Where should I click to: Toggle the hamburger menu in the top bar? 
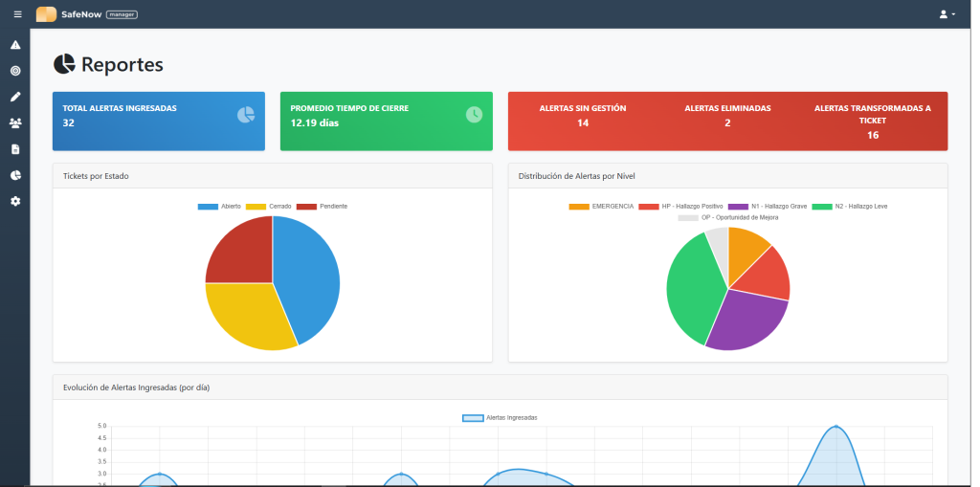17,14
